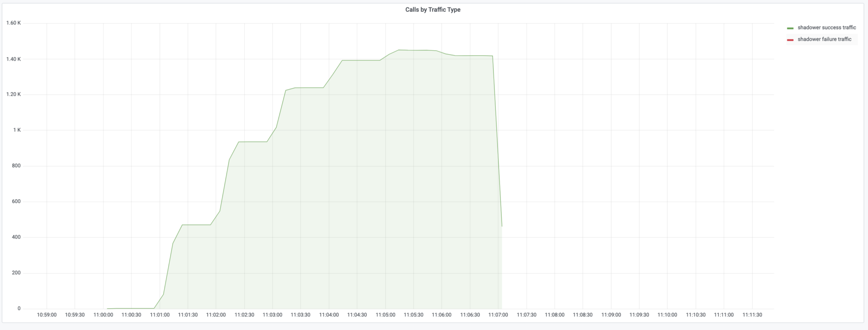Click the 11:01:00 time axis label
The height and width of the screenshot is (330, 868).
click(x=160, y=315)
